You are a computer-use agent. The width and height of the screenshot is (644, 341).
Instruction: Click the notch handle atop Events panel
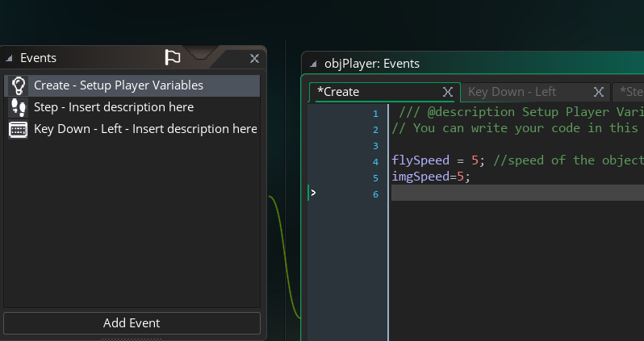coord(200,52)
